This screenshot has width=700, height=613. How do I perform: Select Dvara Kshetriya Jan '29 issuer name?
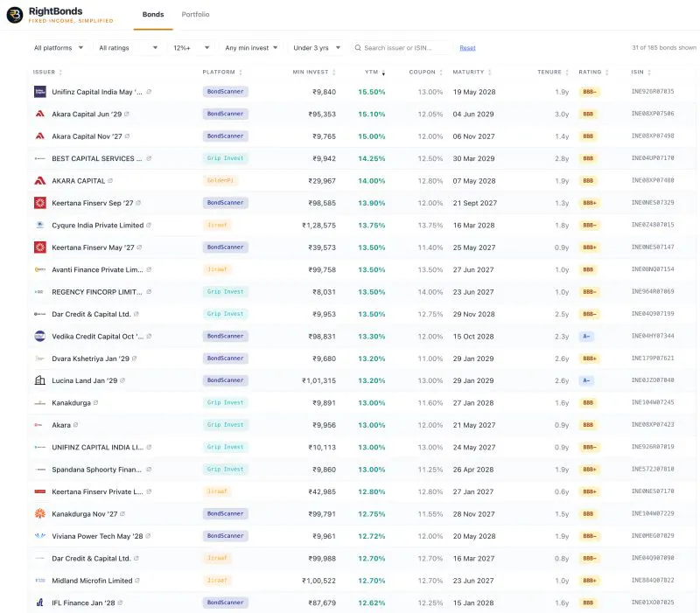pyautogui.click(x=91, y=359)
